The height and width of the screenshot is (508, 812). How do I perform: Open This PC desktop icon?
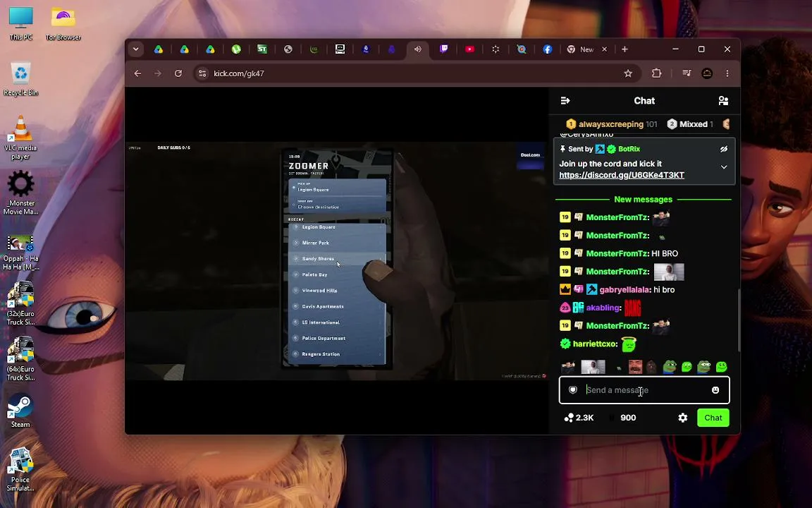click(x=20, y=25)
